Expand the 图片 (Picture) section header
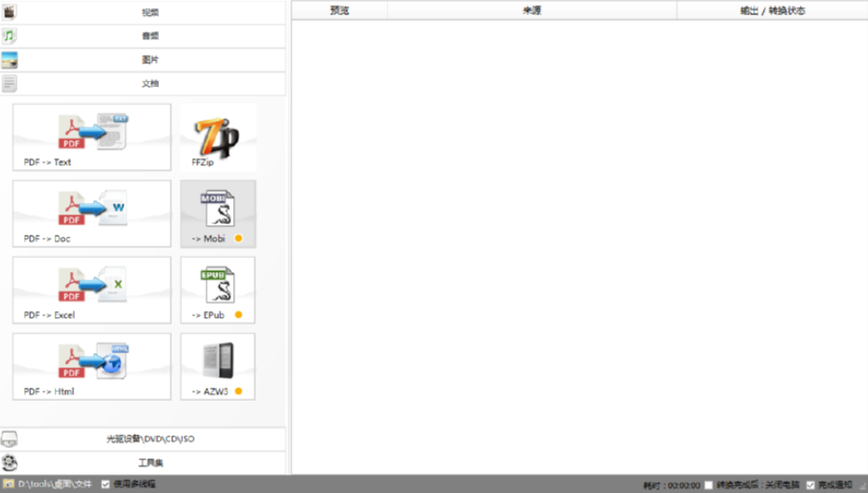Viewport: 868px width, 493px height. (143, 60)
